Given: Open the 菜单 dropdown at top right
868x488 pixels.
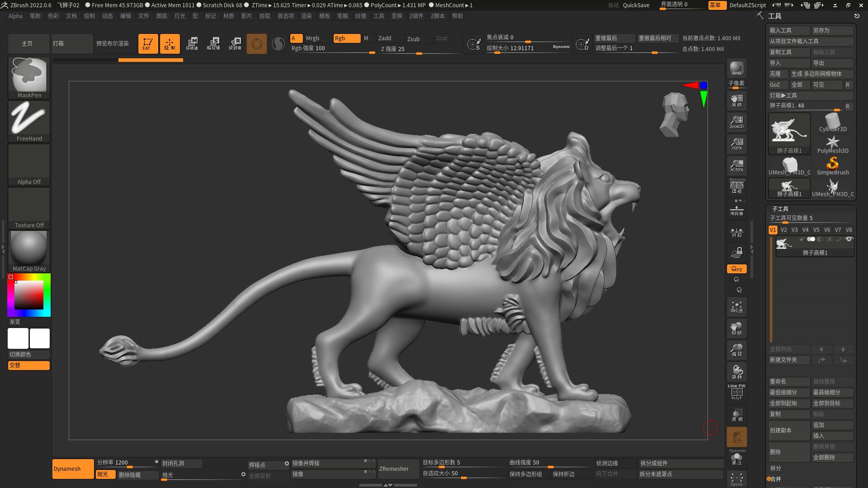Looking at the screenshot, I should click(717, 5).
